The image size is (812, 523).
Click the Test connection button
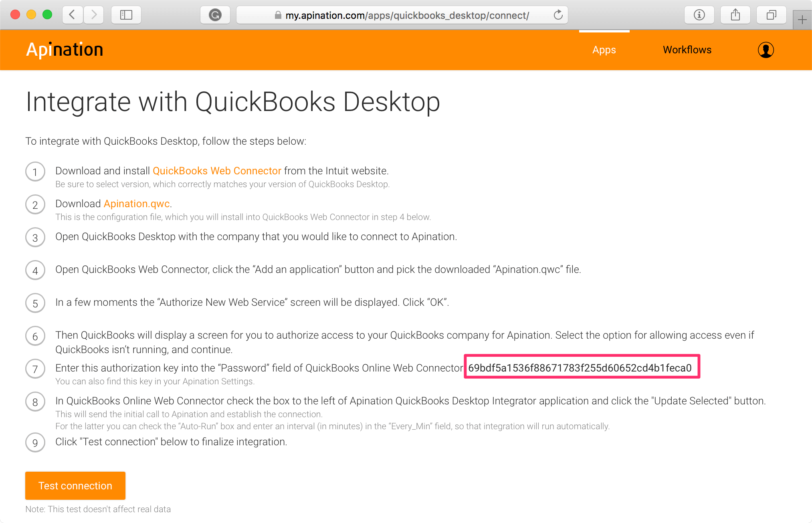(75, 486)
